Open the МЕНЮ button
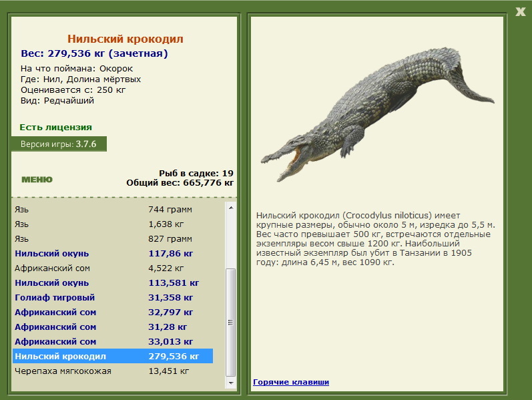532x400 pixels. point(37,180)
